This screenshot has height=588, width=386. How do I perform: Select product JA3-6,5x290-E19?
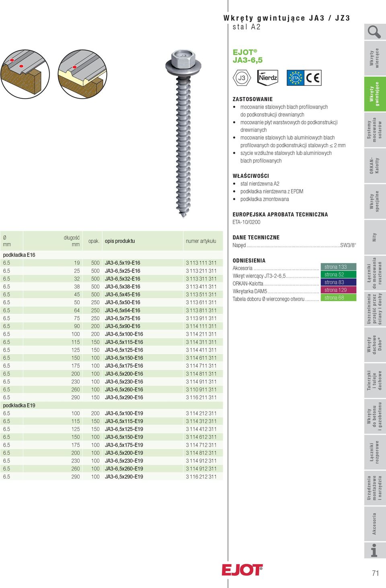pos(124,477)
